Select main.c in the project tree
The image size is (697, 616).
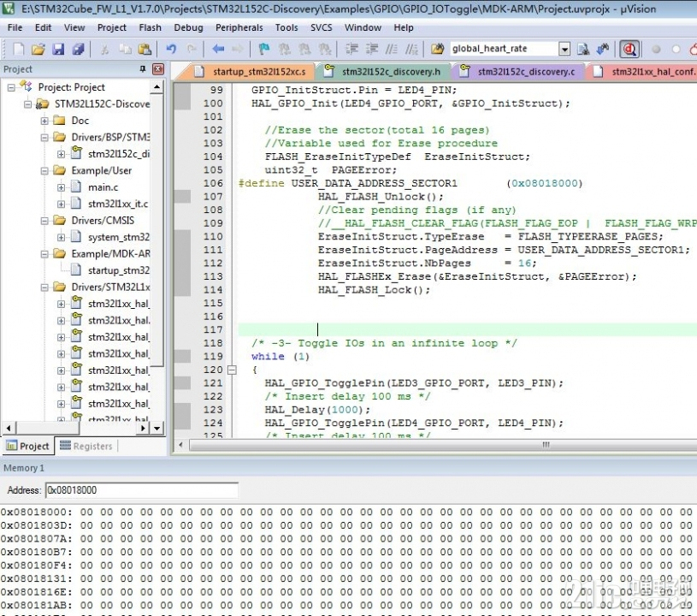[x=103, y=187]
